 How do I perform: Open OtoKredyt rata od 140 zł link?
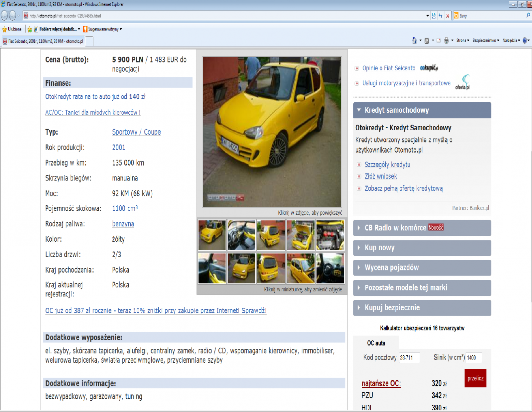[95, 97]
